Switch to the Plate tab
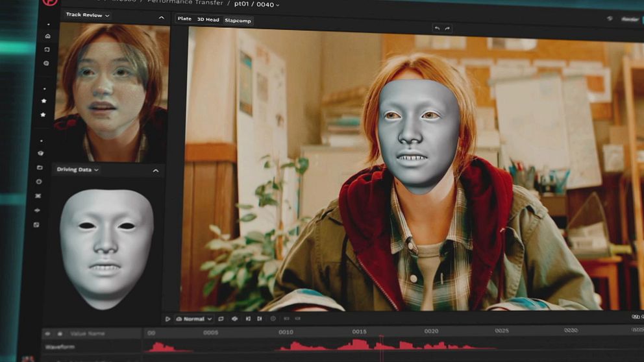Screen dimensions: 644x362 point(184,19)
